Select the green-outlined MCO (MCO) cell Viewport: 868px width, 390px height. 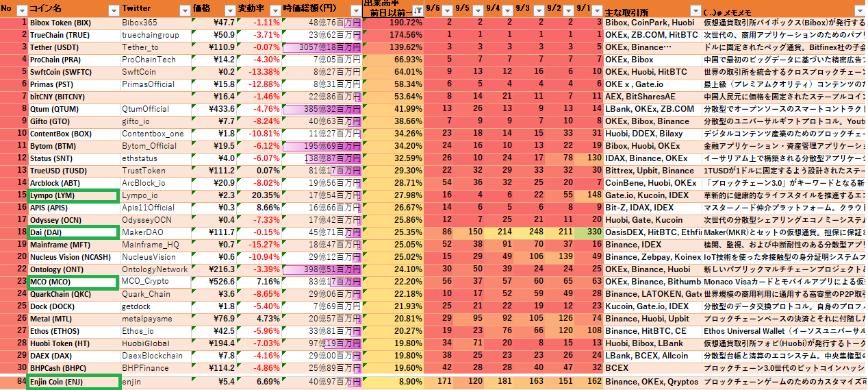coord(72,282)
